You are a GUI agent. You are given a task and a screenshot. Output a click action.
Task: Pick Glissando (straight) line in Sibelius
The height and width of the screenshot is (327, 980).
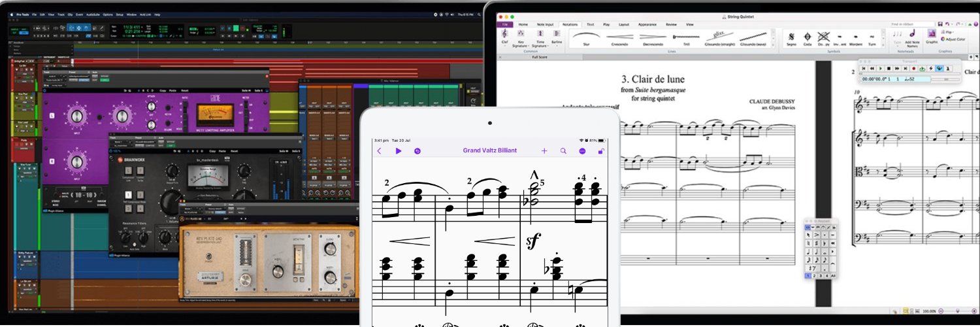point(720,38)
